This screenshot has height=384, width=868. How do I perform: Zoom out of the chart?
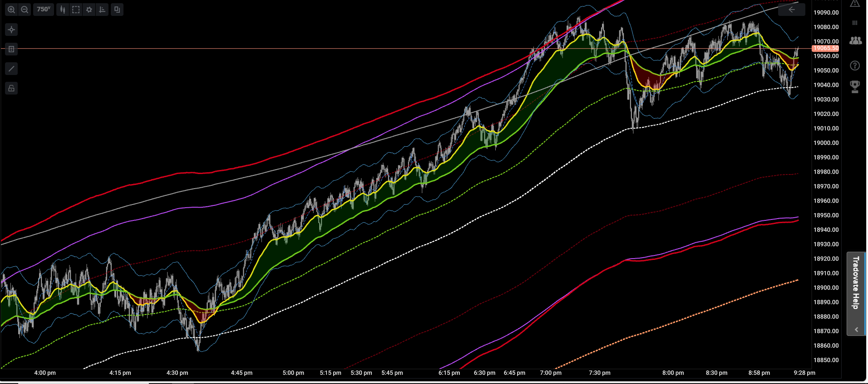(x=25, y=10)
